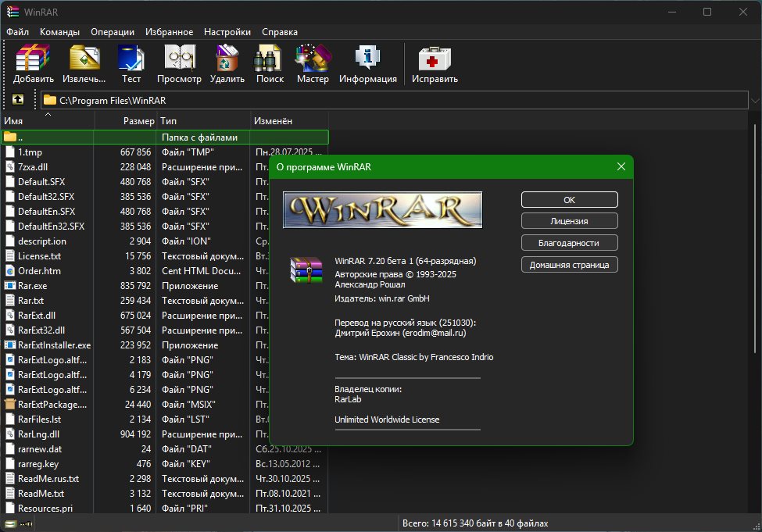Open the Настройки menu
Viewport: 762px width, 532px height.
coord(227,32)
